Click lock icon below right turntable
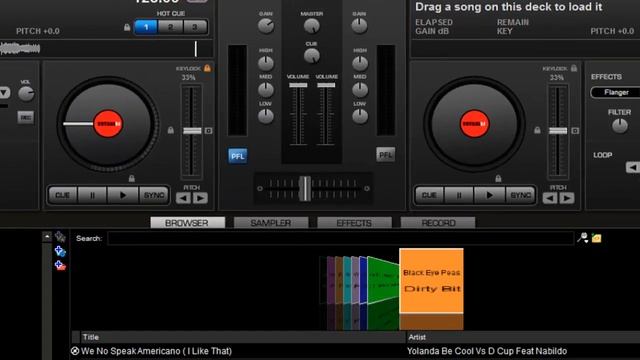Image resolution: width=640 pixels, height=360 pixels. coord(498,178)
